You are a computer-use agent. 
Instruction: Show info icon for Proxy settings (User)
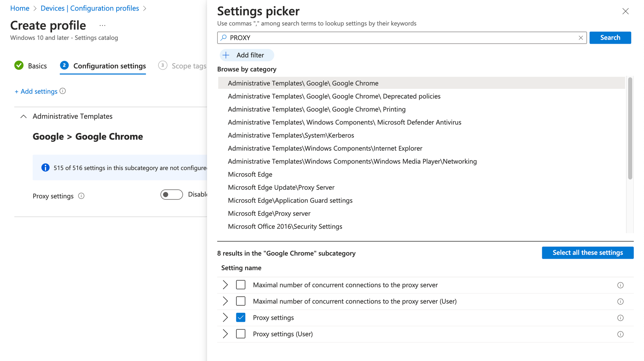point(620,334)
